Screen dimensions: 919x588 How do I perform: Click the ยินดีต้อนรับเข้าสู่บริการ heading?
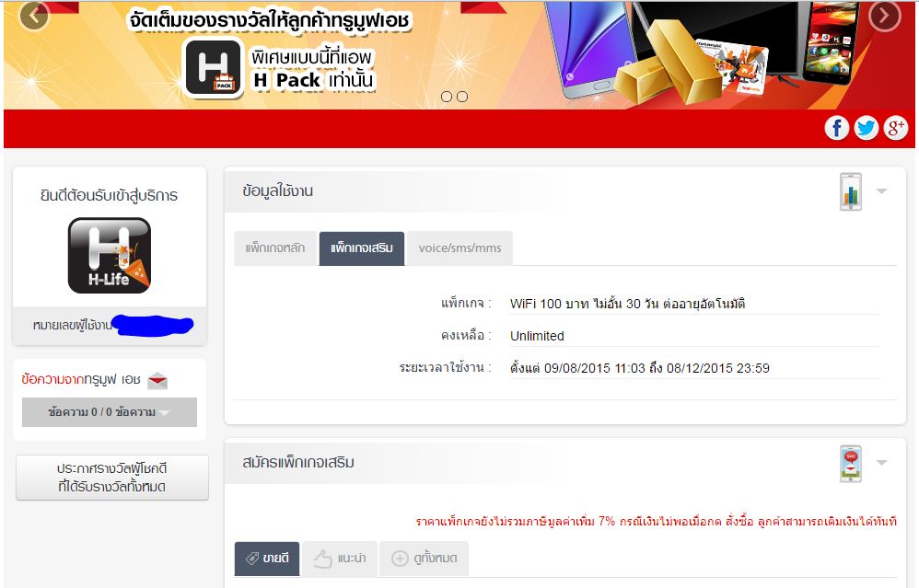[109, 196]
